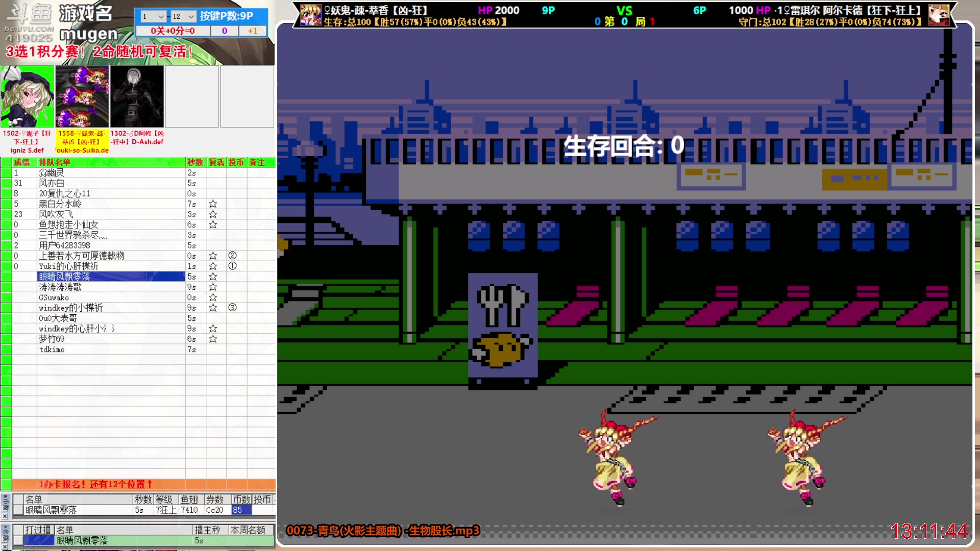Select the 1302-D阿修 character portrait
The image size is (980, 551).
tap(136, 97)
